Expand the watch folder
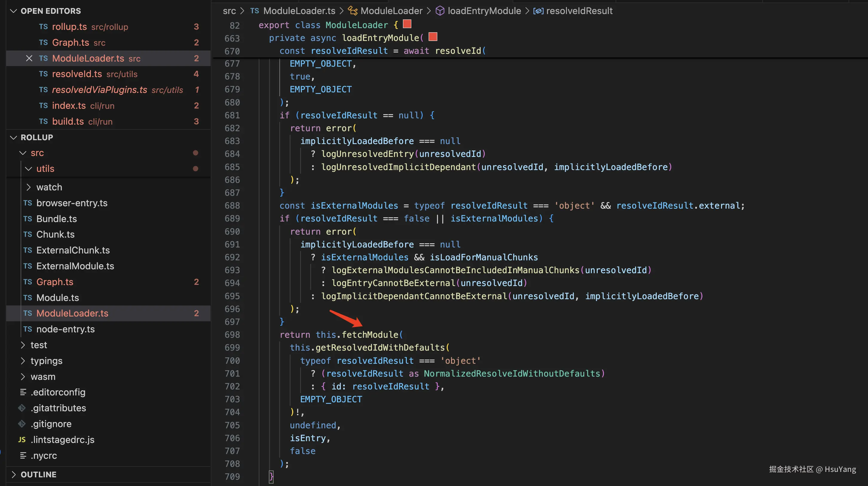 pos(29,187)
